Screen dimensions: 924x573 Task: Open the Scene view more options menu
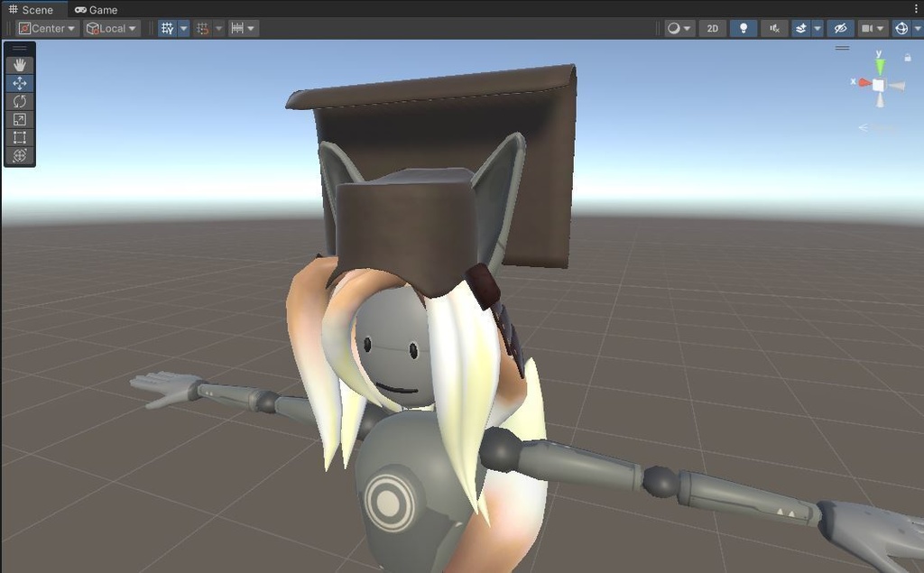[917, 9]
